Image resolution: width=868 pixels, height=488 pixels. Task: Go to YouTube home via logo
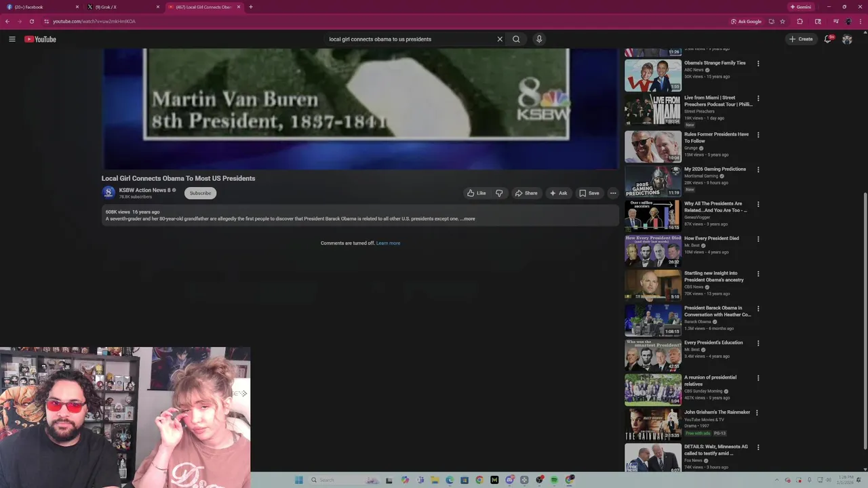(41, 39)
